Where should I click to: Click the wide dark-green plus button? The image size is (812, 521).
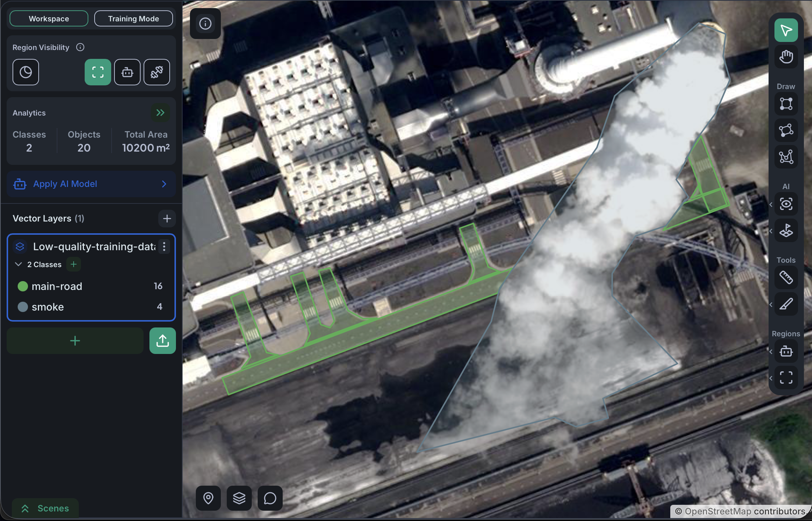pos(75,341)
